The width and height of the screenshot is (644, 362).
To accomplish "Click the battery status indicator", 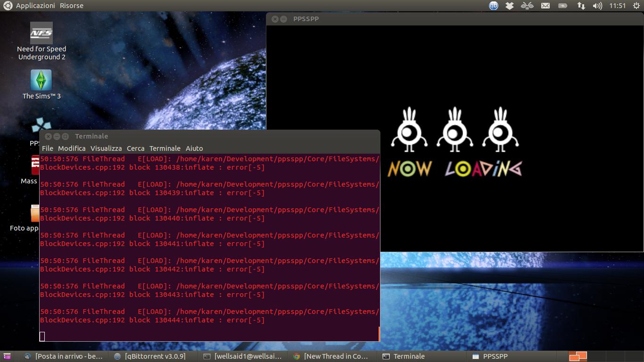I will (x=563, y=6).
